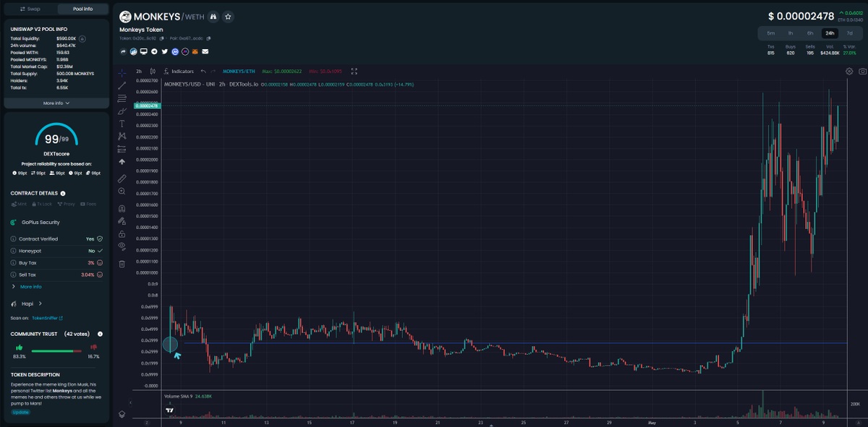Image resolution: width=868 pixels, height=427 pixels.
Task: Hide all drawings with the eye icon
Action: click(122, 246)
